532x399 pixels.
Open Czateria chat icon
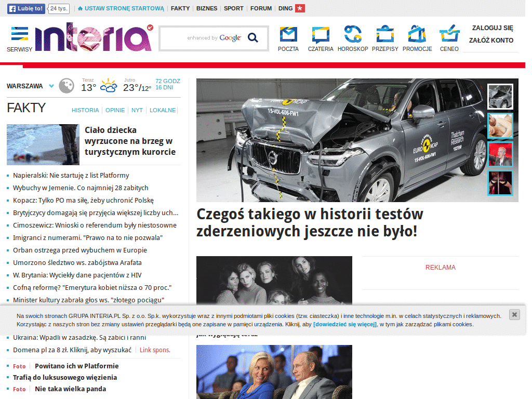click(x=321, y=35)
